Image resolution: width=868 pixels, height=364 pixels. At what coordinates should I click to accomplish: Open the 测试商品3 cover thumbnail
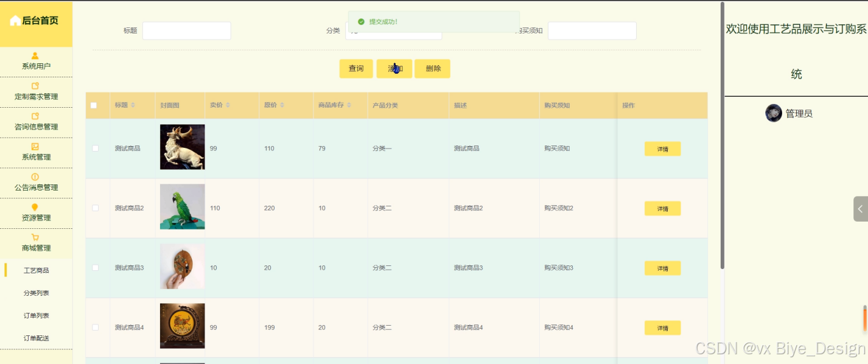pyautogui.click(x=182, y=266)
